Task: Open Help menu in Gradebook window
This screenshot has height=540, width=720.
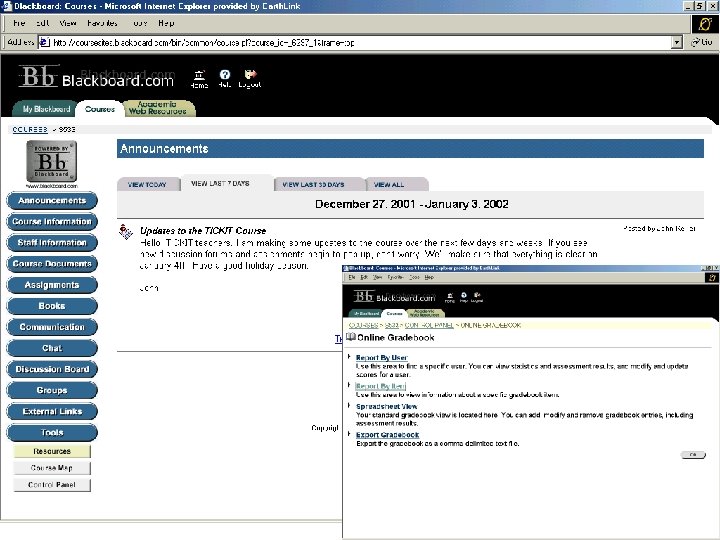Action: [429, 277]
